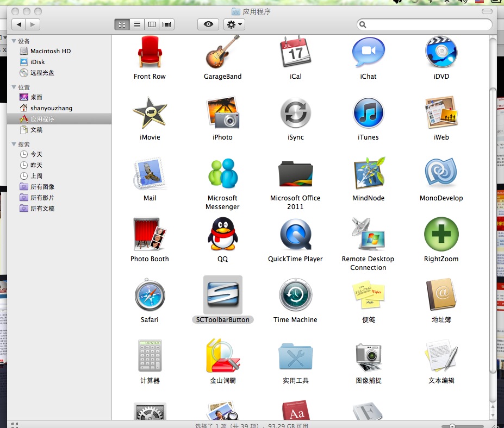504x428 pixels.
Task: Click the iTunes music note icon
Action: coord(369,113)
